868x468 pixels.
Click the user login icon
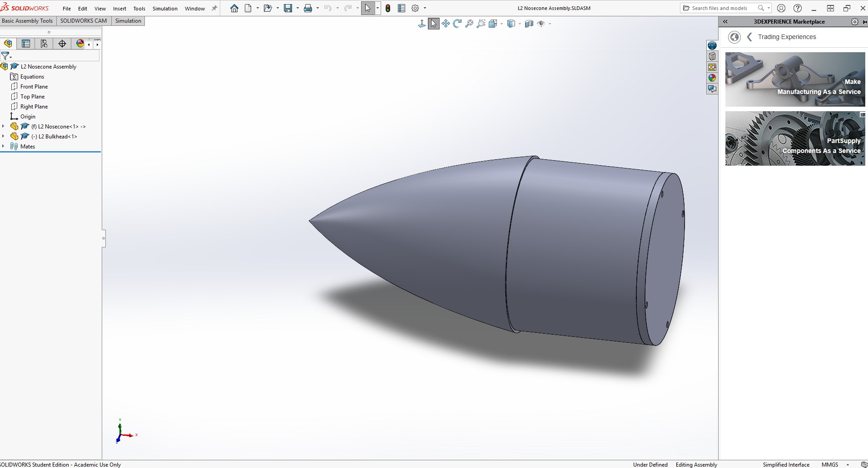(781, 8)
